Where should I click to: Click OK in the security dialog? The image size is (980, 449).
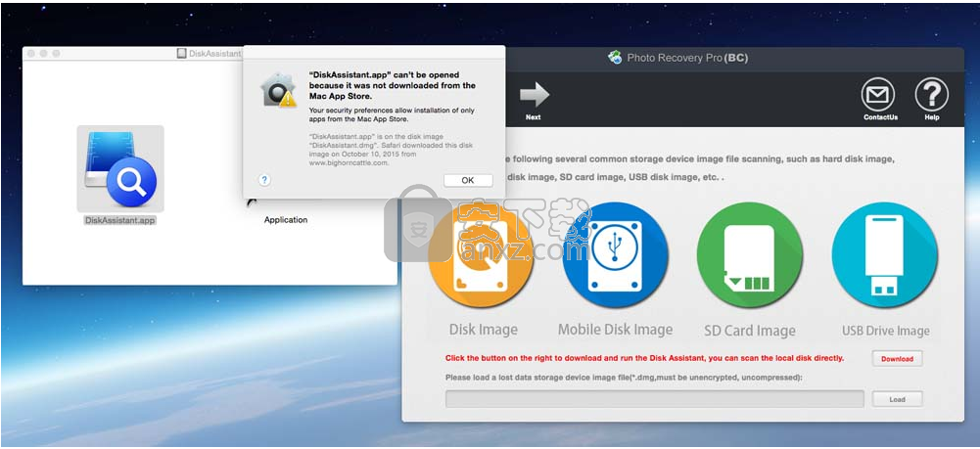[468, 180]
